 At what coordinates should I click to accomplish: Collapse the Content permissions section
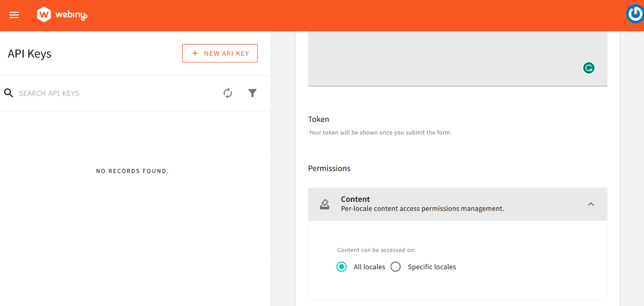[591, 204]
